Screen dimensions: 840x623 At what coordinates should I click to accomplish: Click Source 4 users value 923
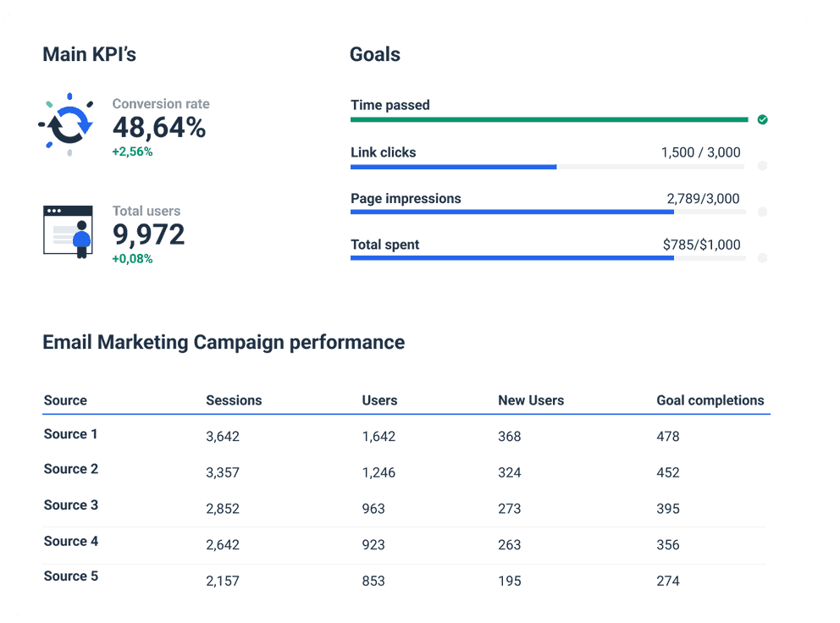click(373, 545)
